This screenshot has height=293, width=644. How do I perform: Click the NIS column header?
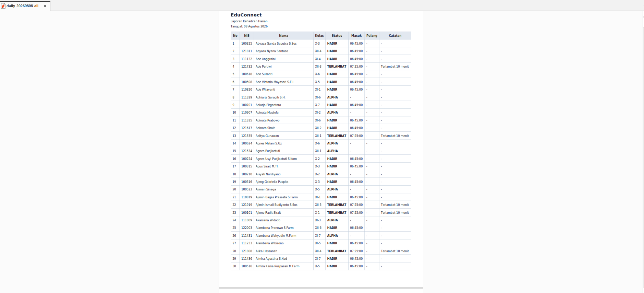[x=247, y=36]
